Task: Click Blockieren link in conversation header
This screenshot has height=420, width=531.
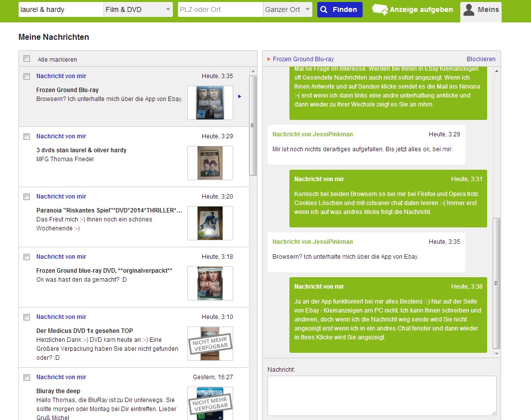Action: click(x=481, y=59)
